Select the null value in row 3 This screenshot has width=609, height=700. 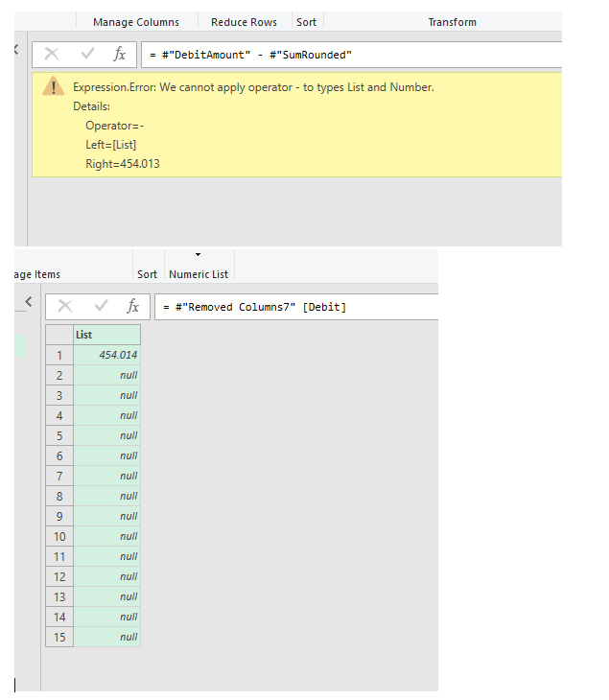(x=107, y=395)
